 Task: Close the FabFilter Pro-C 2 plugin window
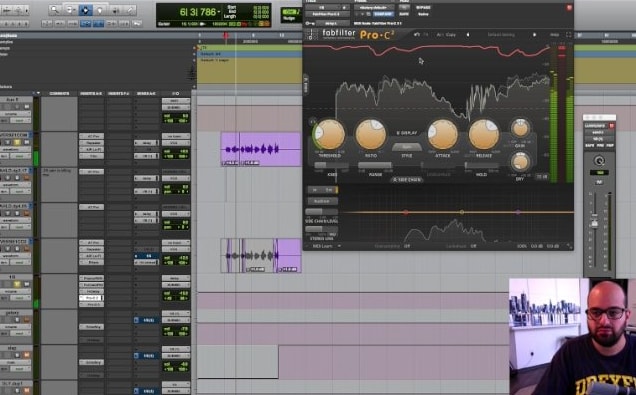click(x=569, y=7)
